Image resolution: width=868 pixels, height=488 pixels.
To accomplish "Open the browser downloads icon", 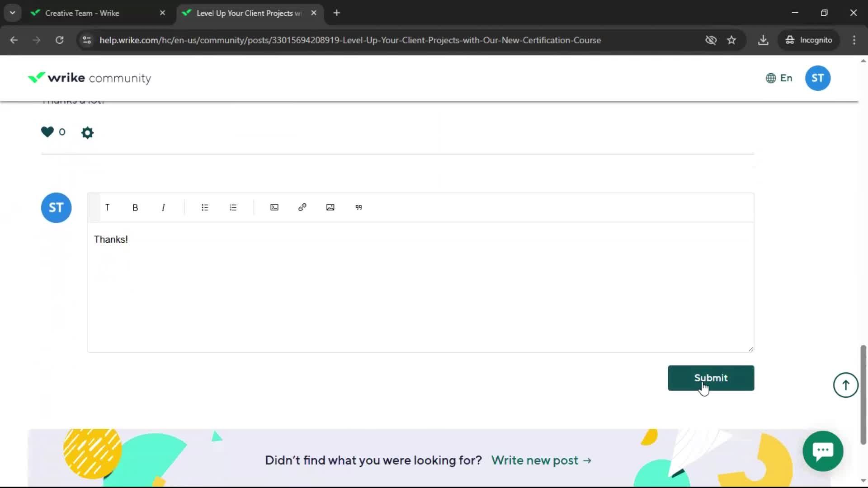I will click(763, 40).
